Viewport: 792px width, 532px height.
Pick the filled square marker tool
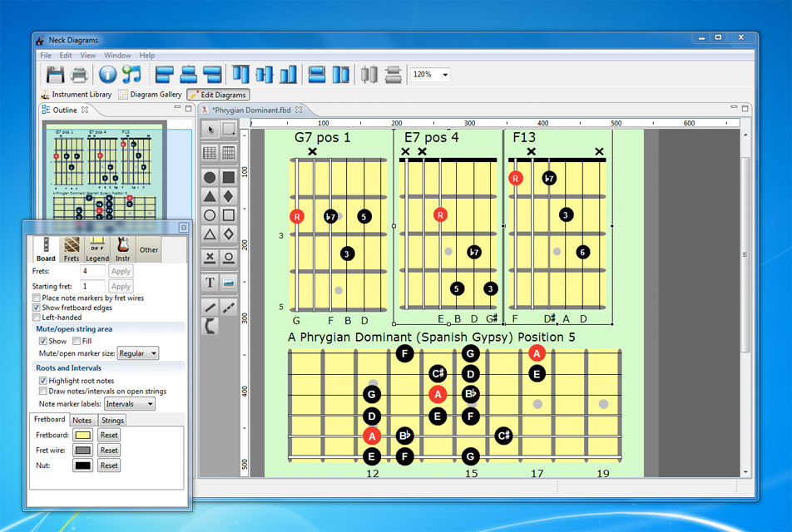(229, 177)
